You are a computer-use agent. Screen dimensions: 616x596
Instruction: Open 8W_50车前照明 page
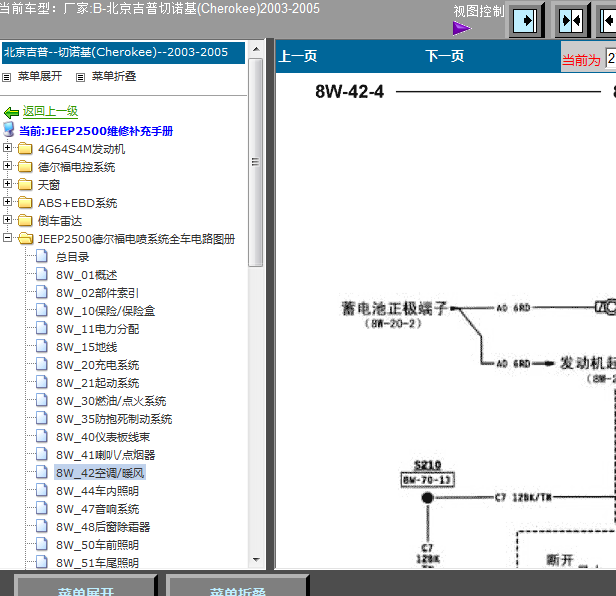[x=97, y=545]
